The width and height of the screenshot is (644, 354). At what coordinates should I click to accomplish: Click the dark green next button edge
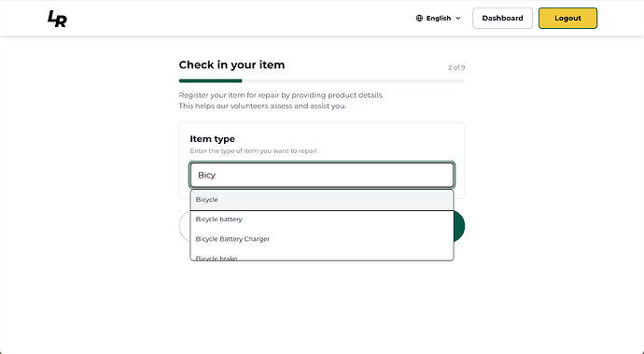459,226
